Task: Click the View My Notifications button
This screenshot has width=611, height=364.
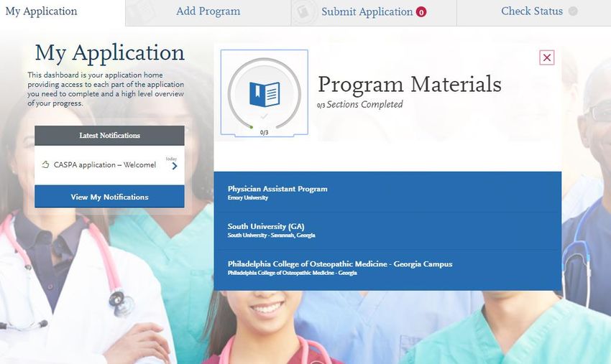Action: [x=109, y=197]
